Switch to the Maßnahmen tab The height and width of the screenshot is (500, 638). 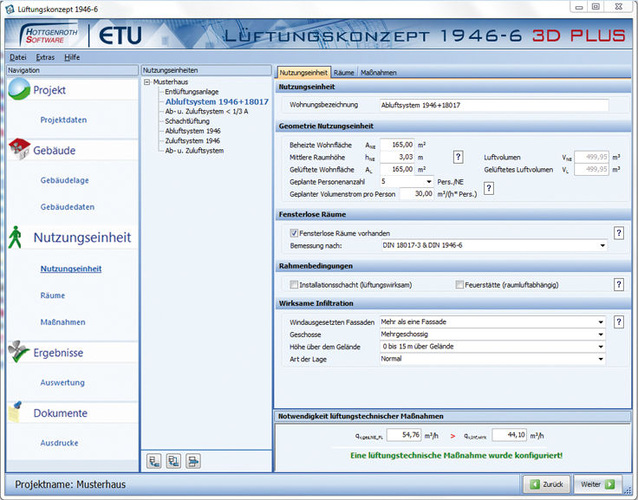pyautogui.click(x=375, y=73)
